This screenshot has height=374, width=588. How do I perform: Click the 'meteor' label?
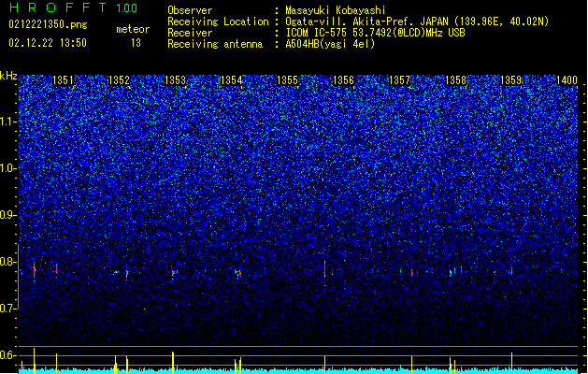[133, 29]
